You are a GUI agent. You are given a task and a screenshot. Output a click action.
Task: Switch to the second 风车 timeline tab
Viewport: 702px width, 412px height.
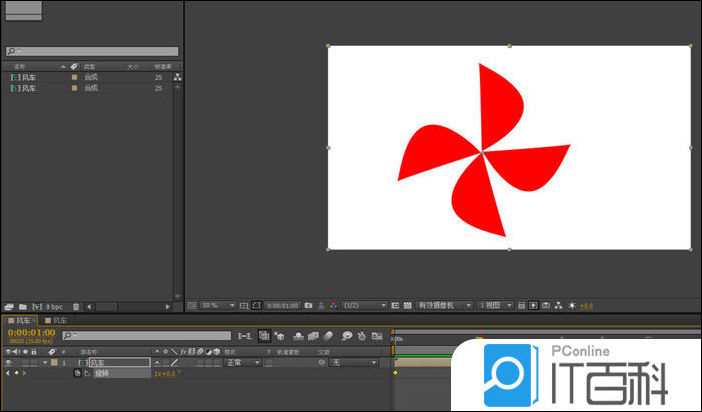(60, 320)
